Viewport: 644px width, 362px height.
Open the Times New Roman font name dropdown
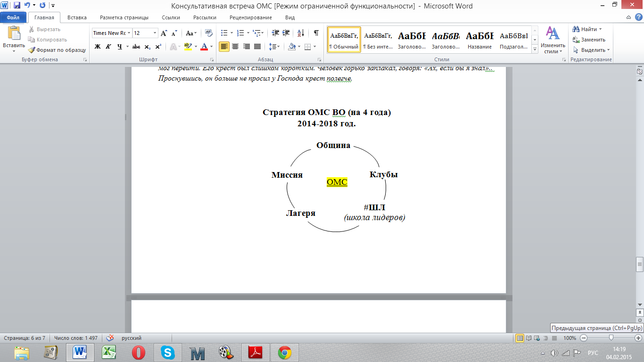coord(129,33)
